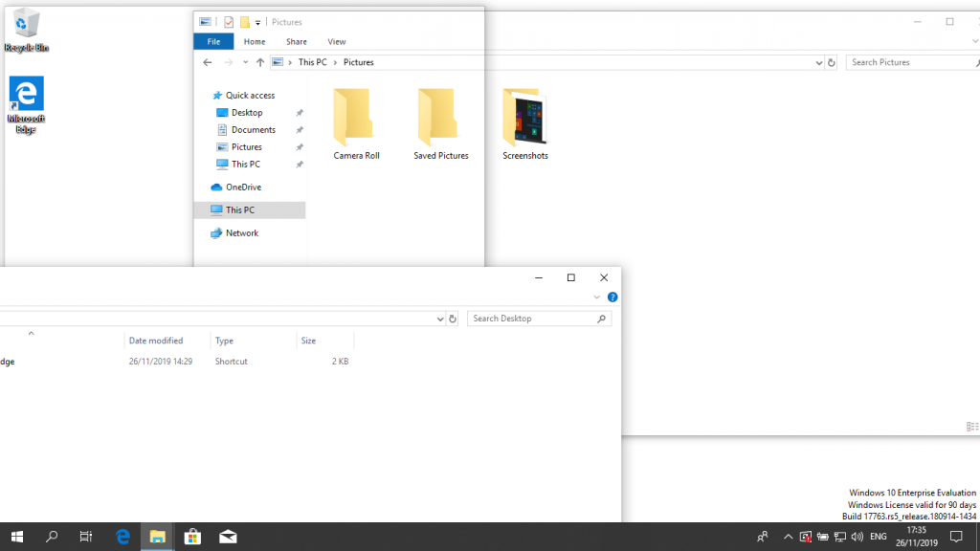The height and width of the screenshot is (551, 980).
Task: Open Help in Desktop window
Action: [x=612, y=298]
